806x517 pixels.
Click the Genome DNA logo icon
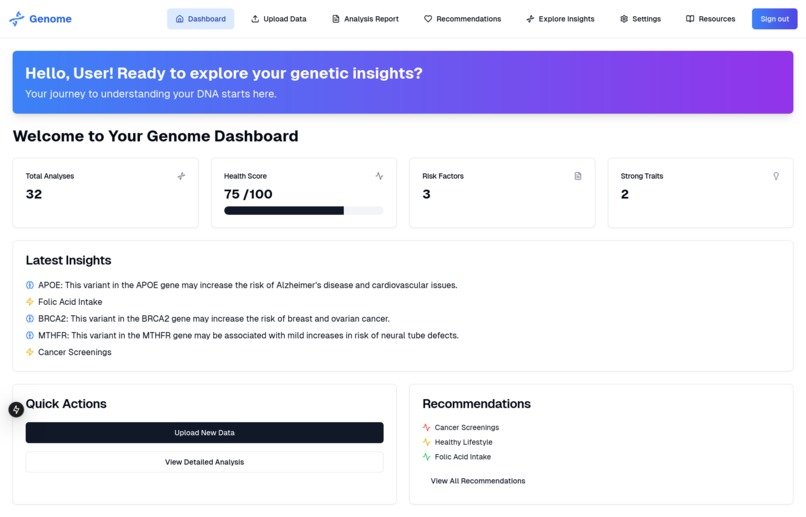coord(16,19)
